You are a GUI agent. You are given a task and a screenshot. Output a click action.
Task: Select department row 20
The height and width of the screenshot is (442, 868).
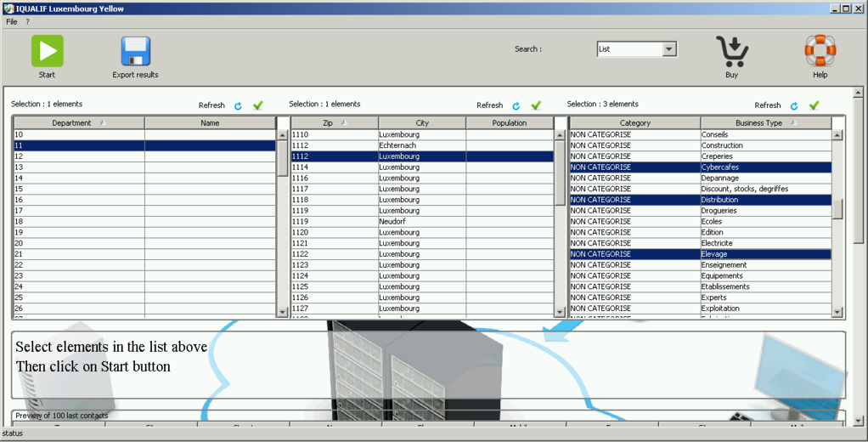144,243
